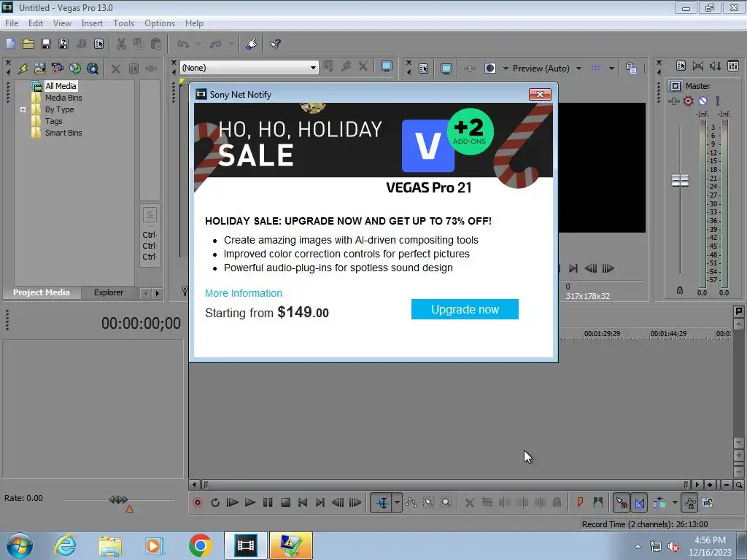Toggle Lock Envelopes to Events
Image resolution: width=747 pixels, height=560 pixels.
tap(690, 502)
